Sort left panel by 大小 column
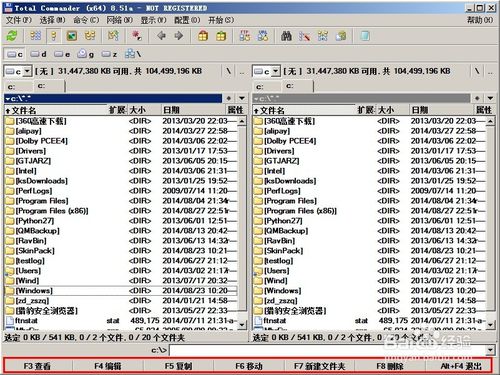500x375 pixels. tap(144, 110)
